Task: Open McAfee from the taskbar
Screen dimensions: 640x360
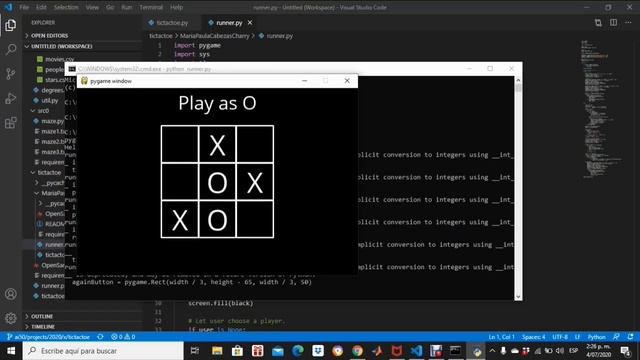Action: [x=397, y=351]
